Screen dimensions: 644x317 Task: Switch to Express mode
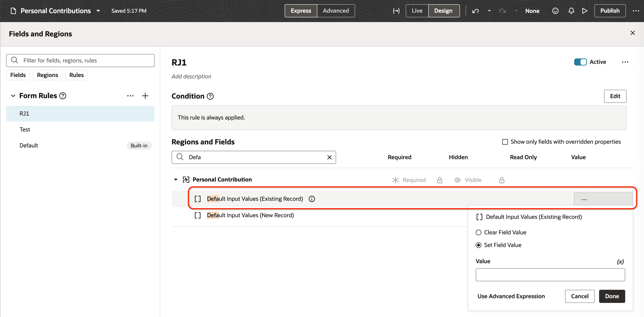301,11
